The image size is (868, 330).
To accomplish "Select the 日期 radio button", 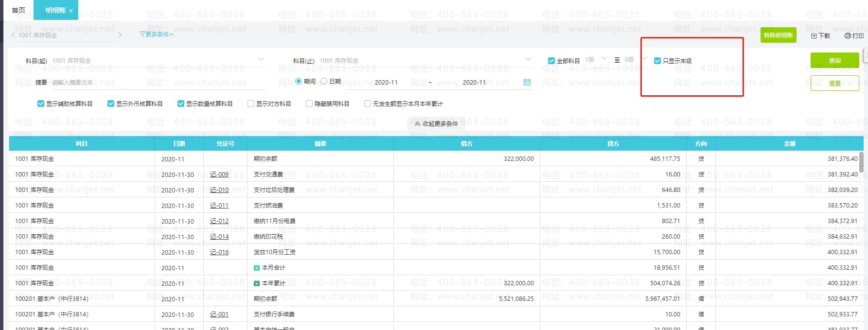I will point(324,82).
